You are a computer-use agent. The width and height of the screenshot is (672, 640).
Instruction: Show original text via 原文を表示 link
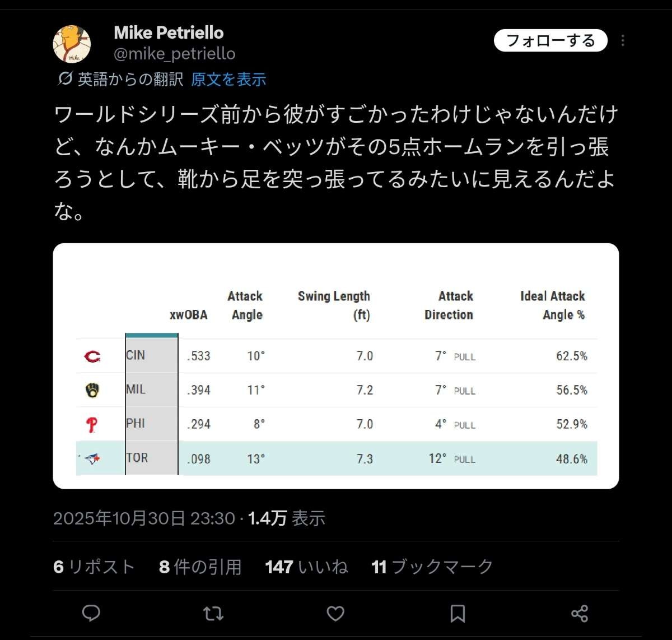[x=228, y=79]
